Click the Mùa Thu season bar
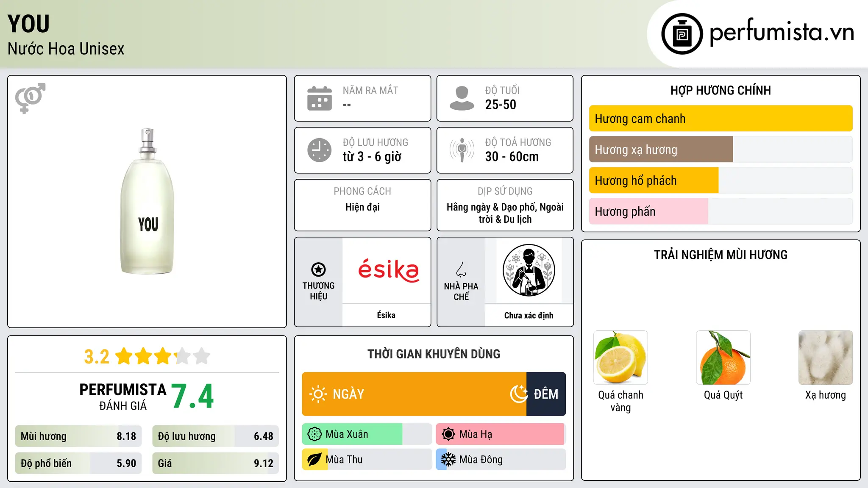 367,460
